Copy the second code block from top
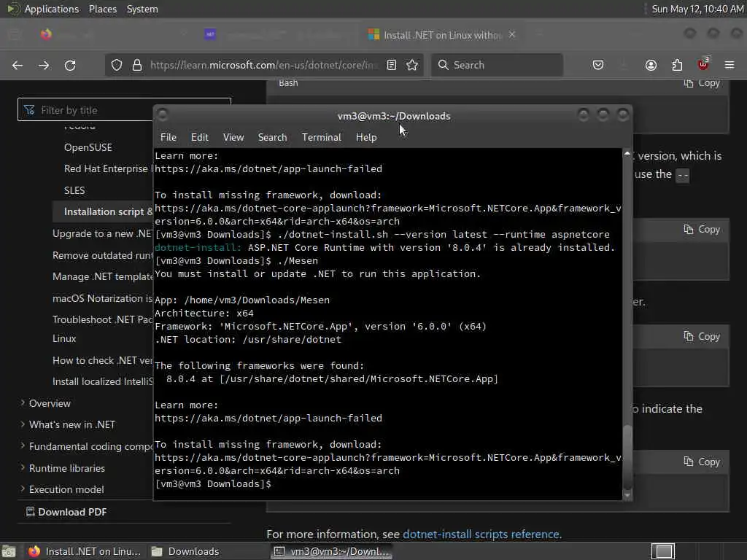The image size is (747, 560). click(x=702, y=230)
